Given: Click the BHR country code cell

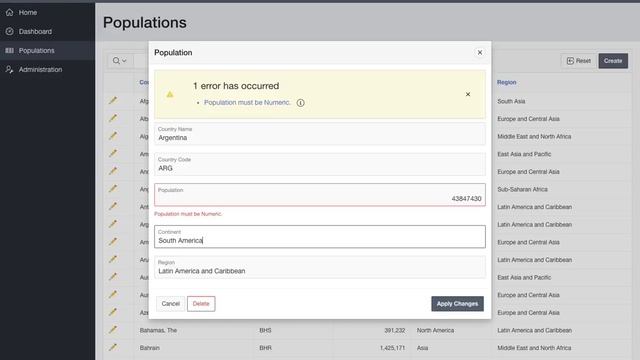Looking at the screenshot, I should (265, 348).
